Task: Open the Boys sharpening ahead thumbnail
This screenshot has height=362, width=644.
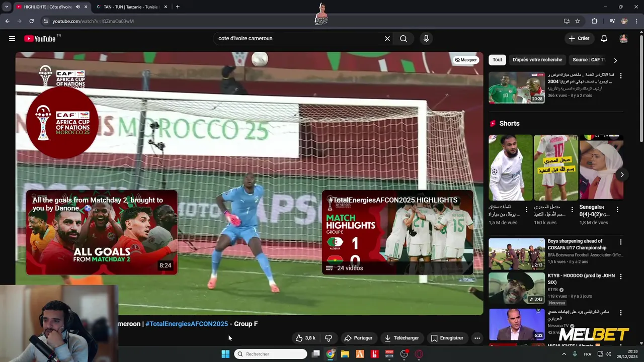Action: tap(517, 254)
